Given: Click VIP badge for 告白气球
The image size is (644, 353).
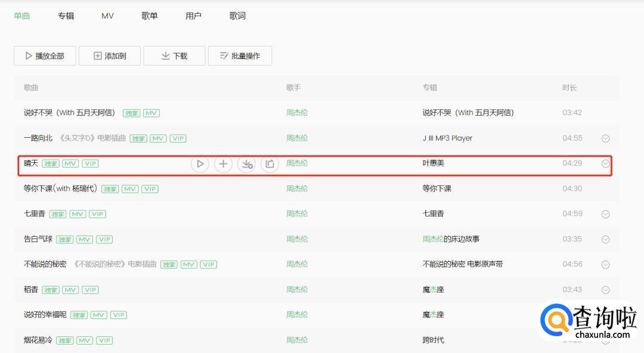Looking at the screenshot, I should coord(104,240).
